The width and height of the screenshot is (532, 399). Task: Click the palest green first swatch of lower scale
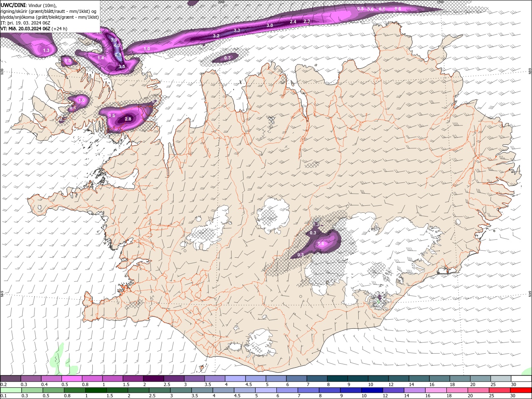[x=10, y=390]
